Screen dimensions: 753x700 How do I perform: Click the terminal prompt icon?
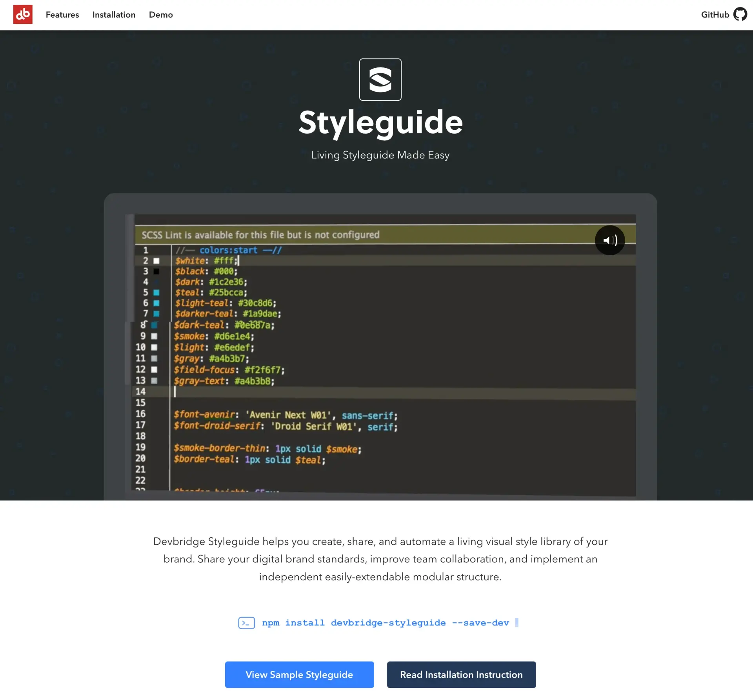[x=247, y=622]
